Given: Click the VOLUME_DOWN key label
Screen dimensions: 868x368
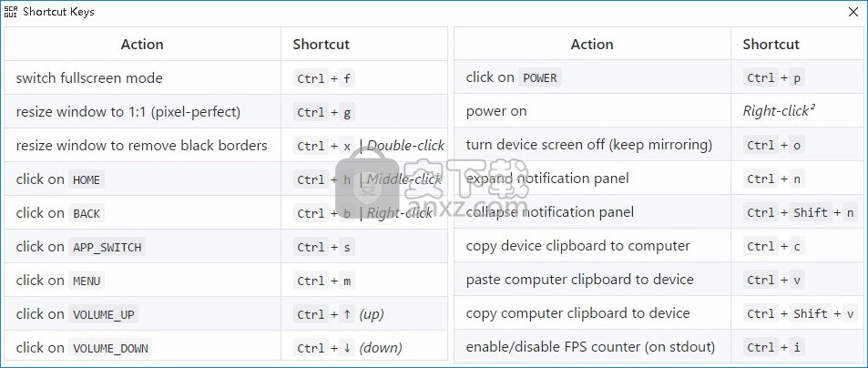Looking at the screenshot, I should [110, 349].
